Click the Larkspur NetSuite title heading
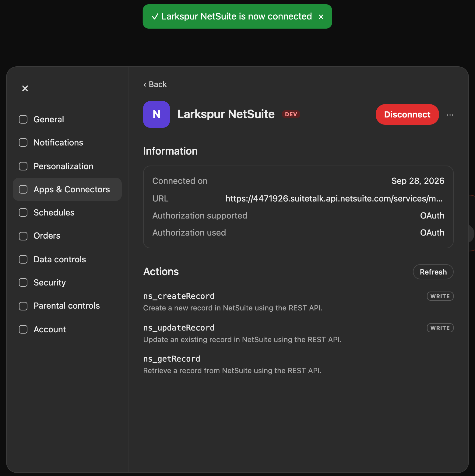This screenshot has width=475, height=476. tap(226, 114)
